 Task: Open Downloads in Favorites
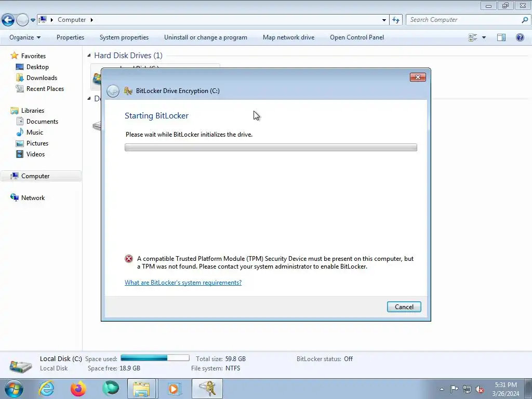click(42, 78)
